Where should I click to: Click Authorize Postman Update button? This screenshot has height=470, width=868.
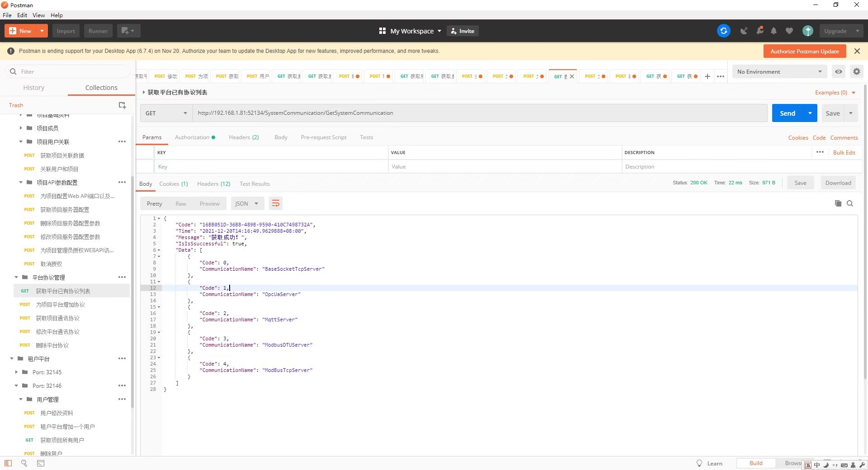[x=805, y=51]
